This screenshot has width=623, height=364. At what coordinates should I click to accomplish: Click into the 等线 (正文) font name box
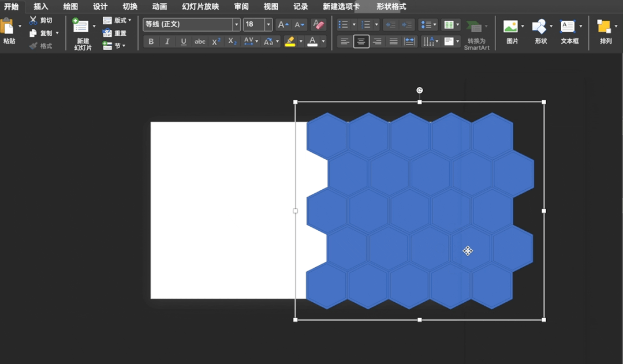click(x=188, y=24)
